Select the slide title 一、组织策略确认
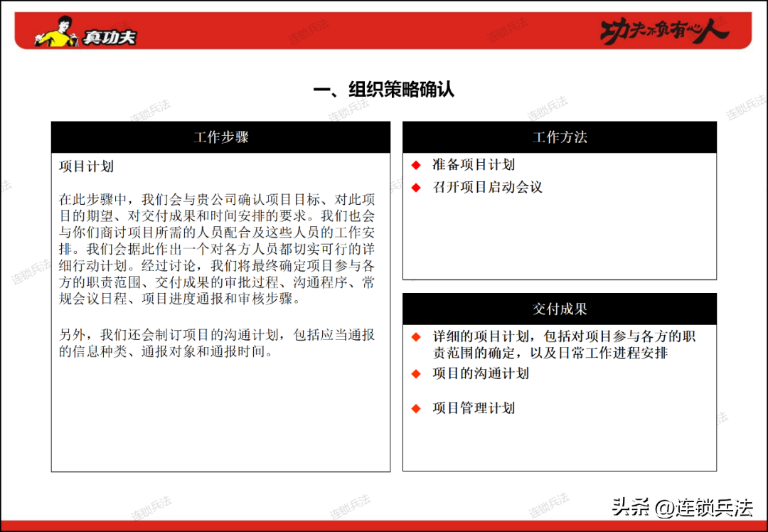This screenshot has height=532, width=768. (383, 89)
